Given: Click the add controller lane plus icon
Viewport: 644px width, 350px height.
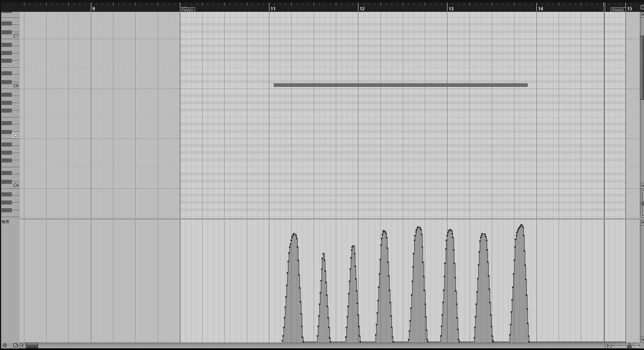Looking at the screenshot, I should (5, 346).
